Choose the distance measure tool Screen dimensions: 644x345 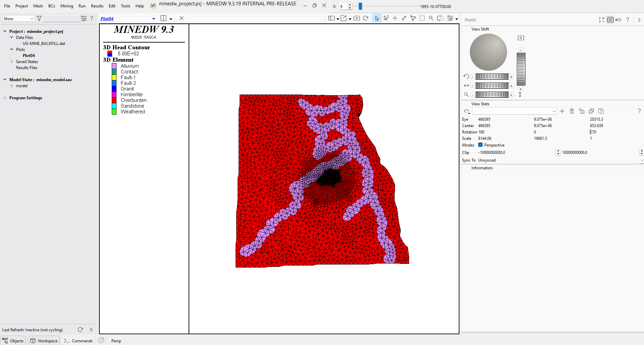pyautogui.click(x=404, y=18)
